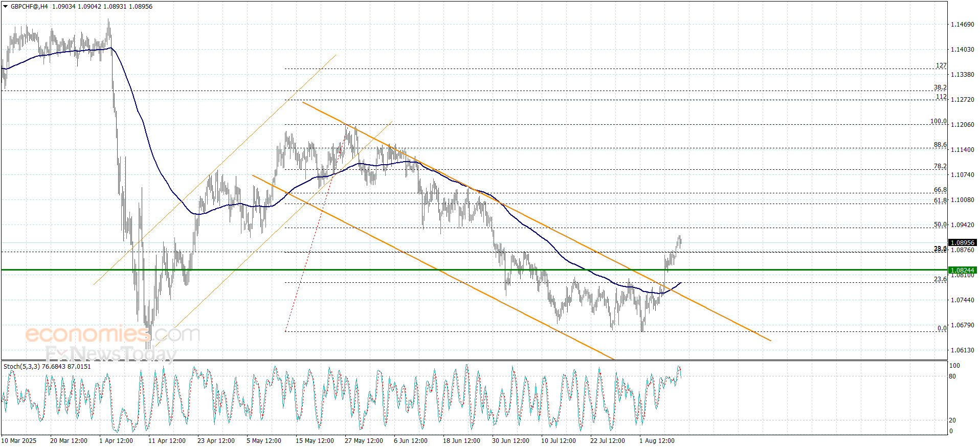Click the 20 Mar 12:00 date label
This screenshot has width=980, height=447.
[x=69, y=441]
